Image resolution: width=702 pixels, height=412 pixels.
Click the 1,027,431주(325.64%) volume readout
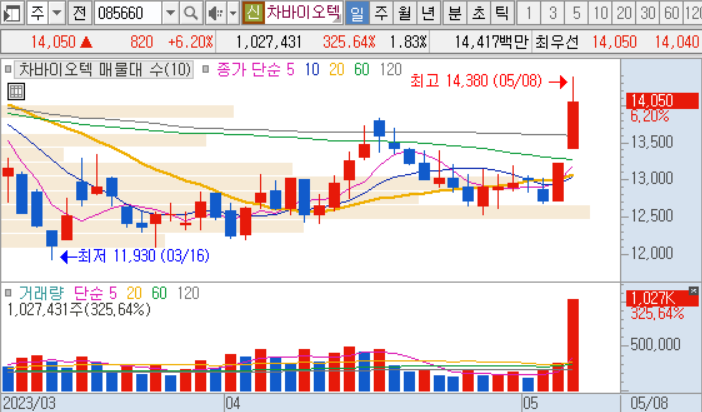pos(79,309)
